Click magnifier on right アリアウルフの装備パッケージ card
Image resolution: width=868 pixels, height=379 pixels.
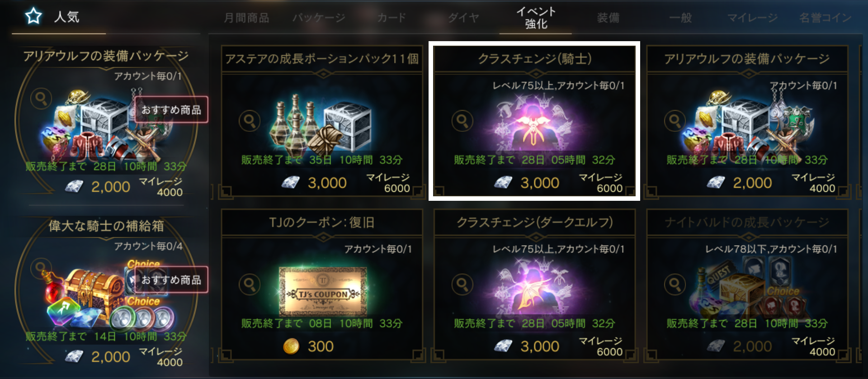675,121
